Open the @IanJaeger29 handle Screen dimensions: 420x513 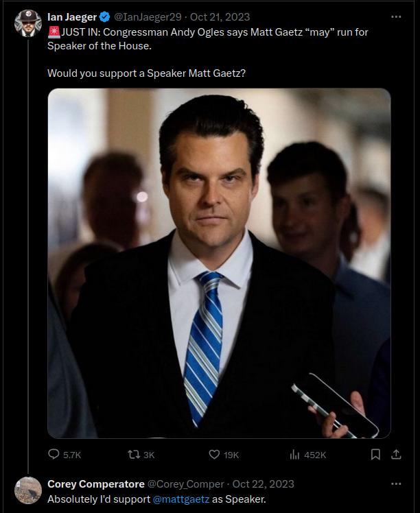[151, 17]
